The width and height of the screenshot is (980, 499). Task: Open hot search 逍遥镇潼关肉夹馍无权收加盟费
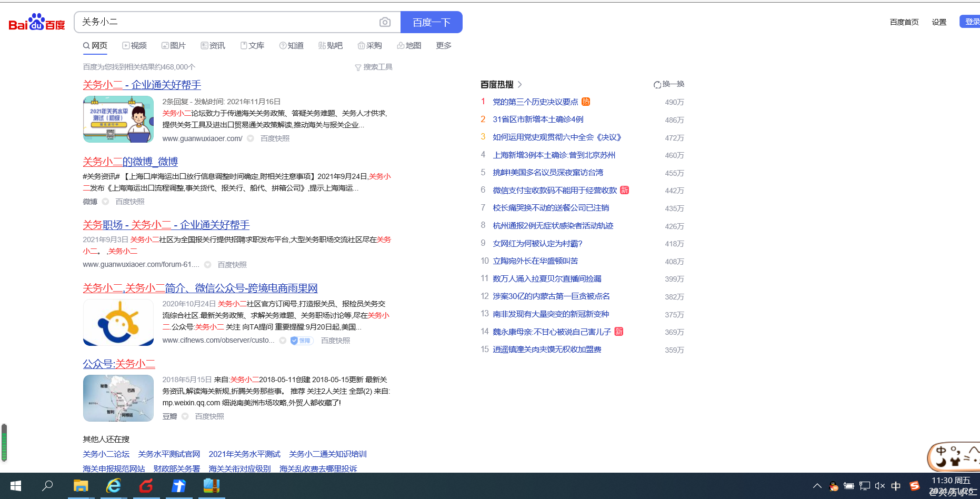tap(547, 350)
